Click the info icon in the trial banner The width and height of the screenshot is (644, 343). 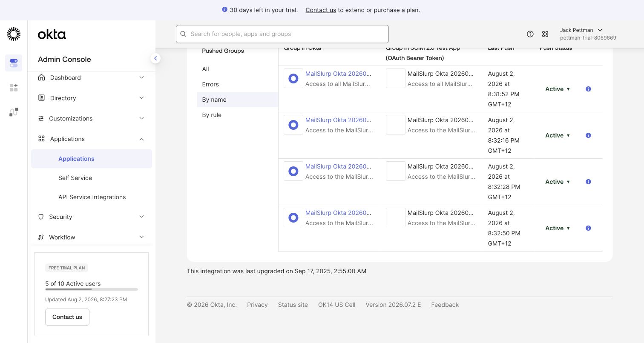[225, 9]
